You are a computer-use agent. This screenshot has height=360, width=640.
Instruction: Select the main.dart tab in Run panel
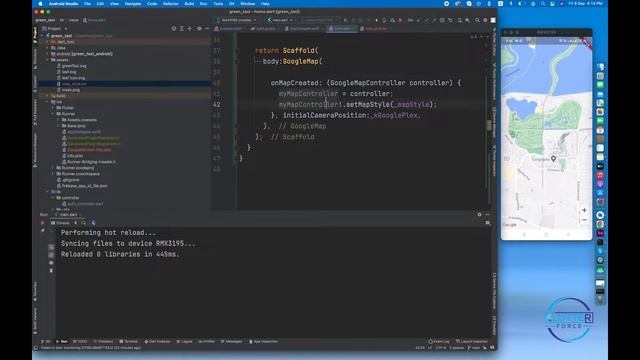pos(66,214)
